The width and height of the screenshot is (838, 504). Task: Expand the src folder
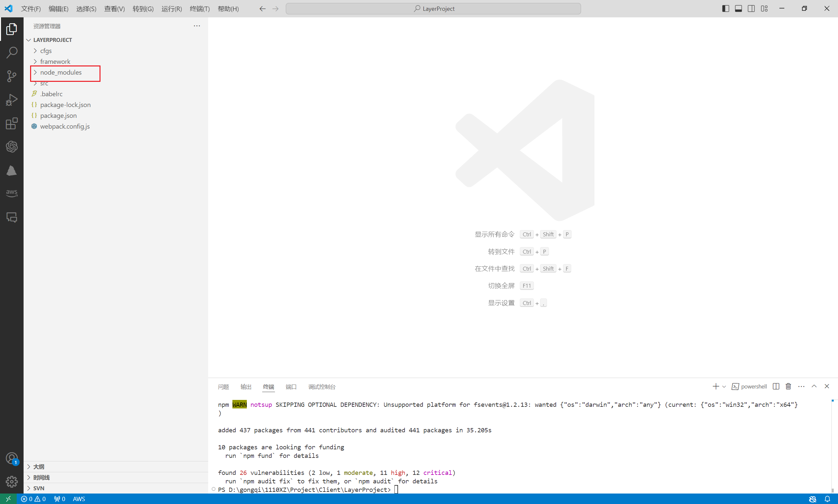tap(117, 83)
